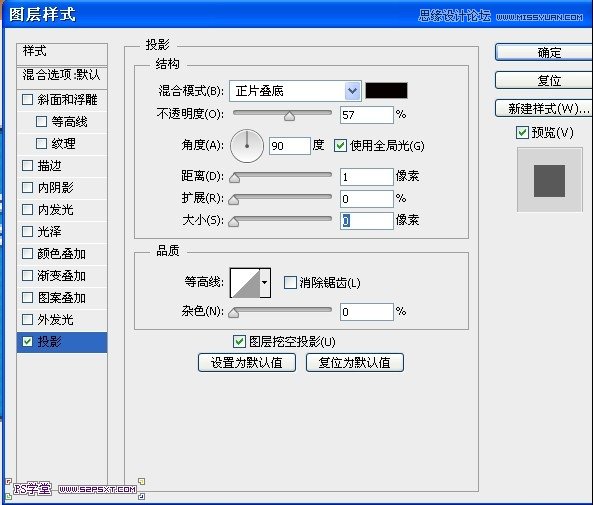593x505 pixels.
Task: Enable the 渐变叠加 checkbox
Action: (x=27, y=275)
